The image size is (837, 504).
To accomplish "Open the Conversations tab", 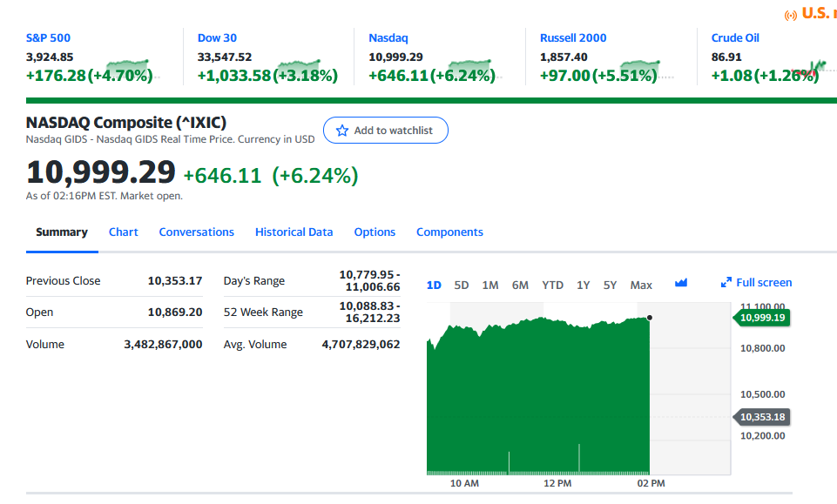I will (197, 232).
